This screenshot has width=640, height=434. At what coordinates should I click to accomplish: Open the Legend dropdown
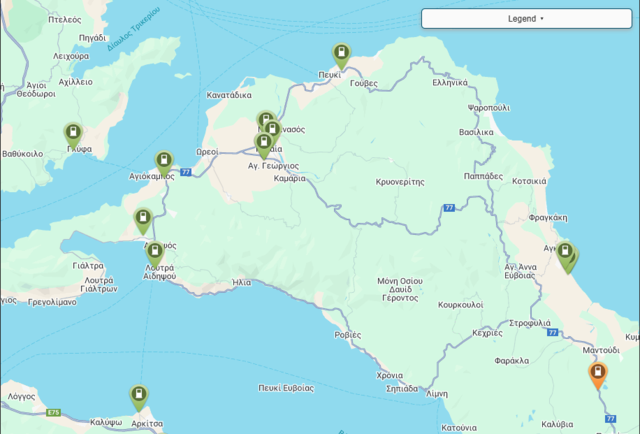pyautogui.click(x=527, y=19)
